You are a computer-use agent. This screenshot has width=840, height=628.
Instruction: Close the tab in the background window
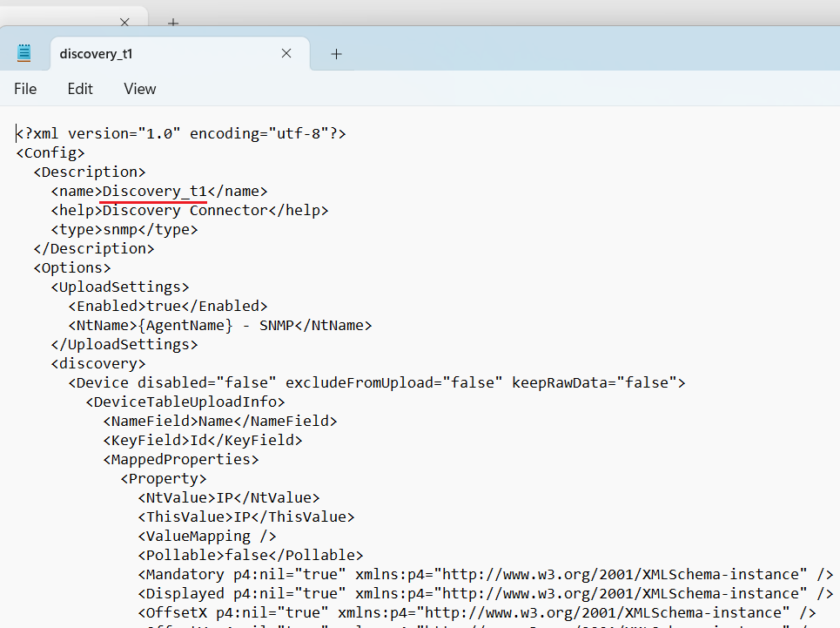coord(124,22)
